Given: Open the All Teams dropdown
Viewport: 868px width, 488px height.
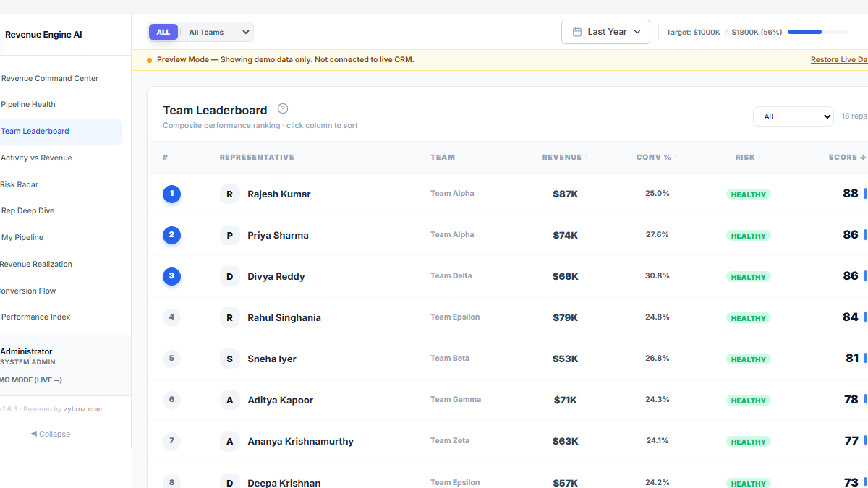Looking at the screenshot, I should (x=216, y=32).
